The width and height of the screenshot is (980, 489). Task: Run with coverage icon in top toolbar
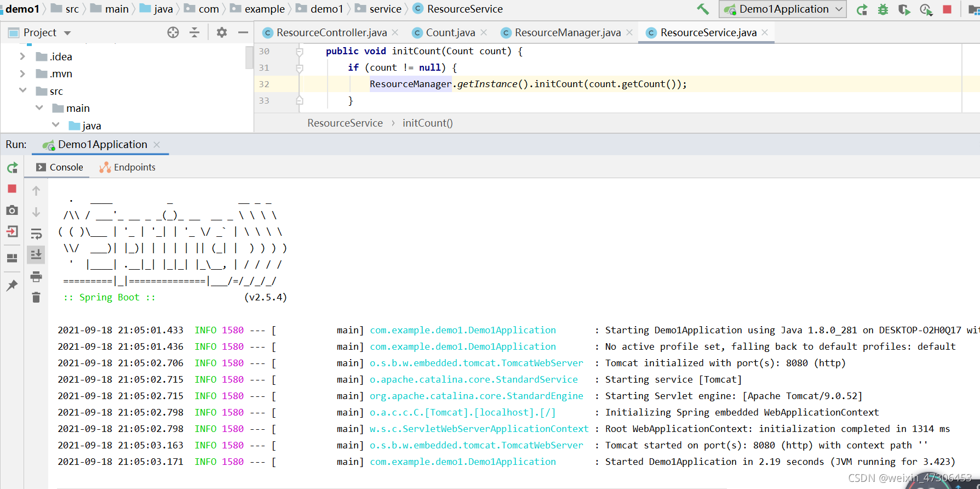pos(904,9)
